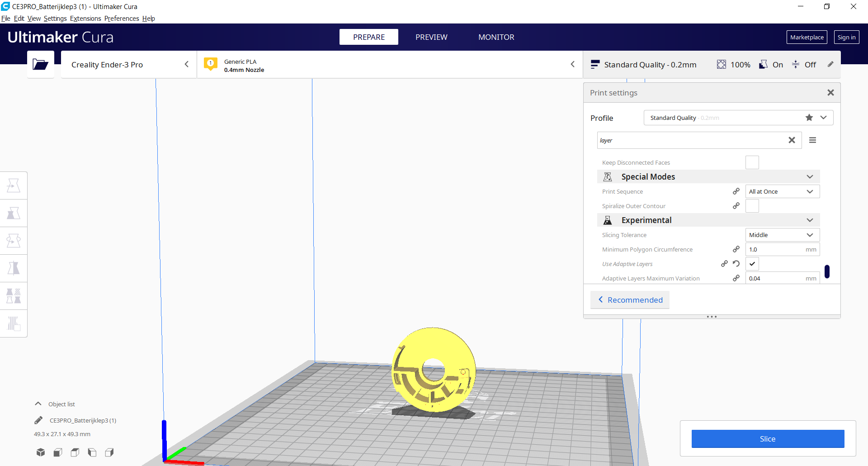Select the Rotate tool in left toolbar
Image resolution: width=868 pixels, height=466 pixels.
point(14,241)
